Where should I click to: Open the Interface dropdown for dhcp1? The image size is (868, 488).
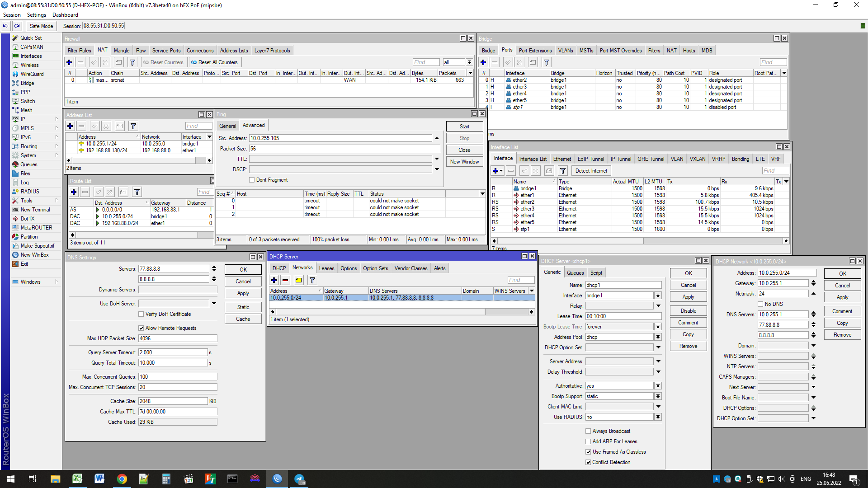click(658, 296)
